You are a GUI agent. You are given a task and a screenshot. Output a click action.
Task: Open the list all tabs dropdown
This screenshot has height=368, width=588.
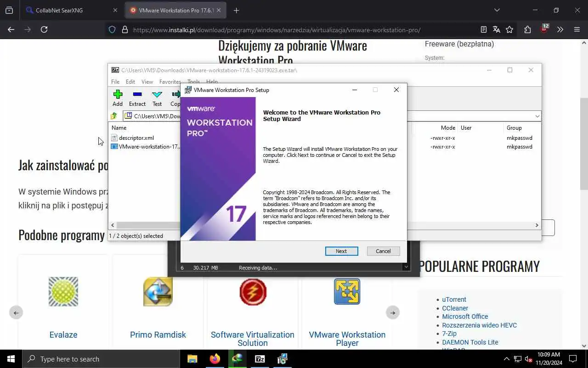(497, 10)
